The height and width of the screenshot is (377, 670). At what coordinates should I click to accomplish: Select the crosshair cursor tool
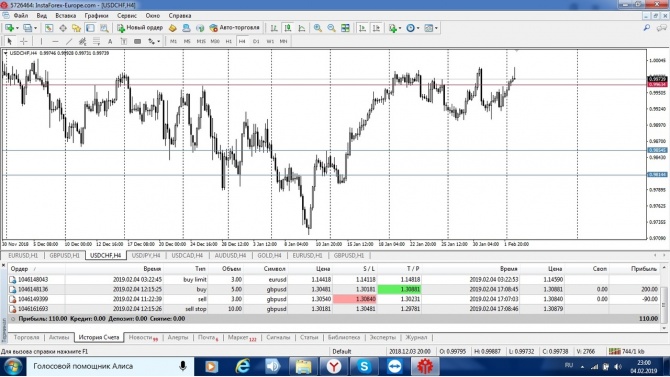coord(24,41)
